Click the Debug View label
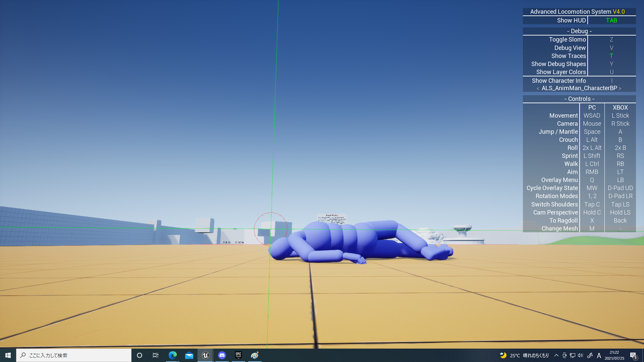Image resolution: width=644 pixels, height=362 pixels. (570, 48)
